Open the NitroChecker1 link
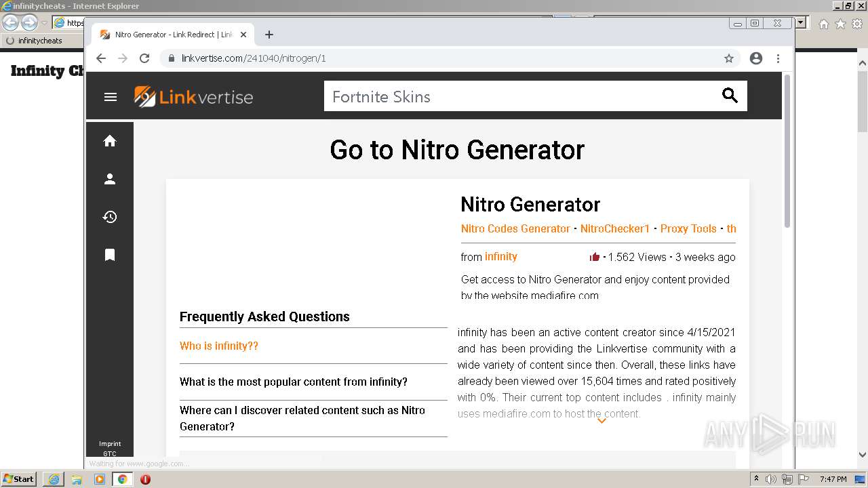The width and height of the screenshot is (868, 488). tap(615, 228)
